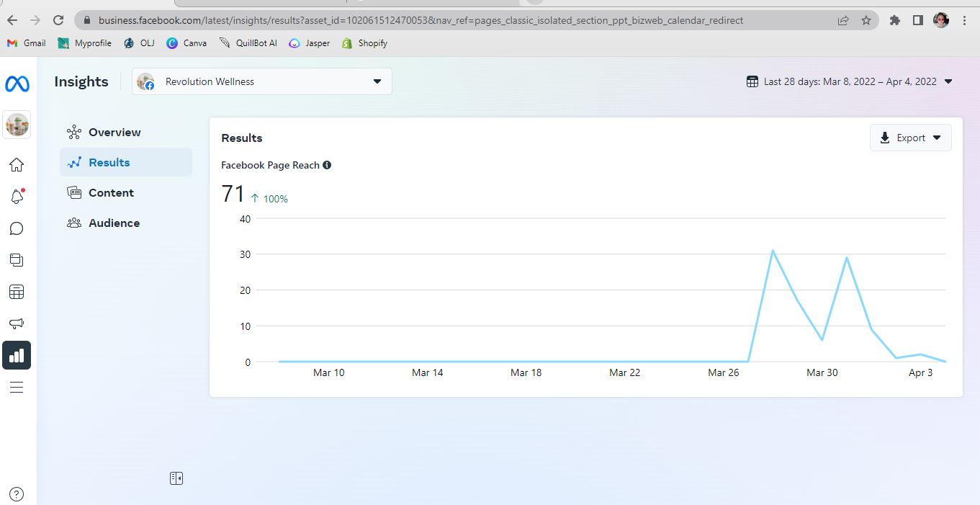Open the Canva bookmark
Image resolution: width=980 pixels, height=505 pixels.
(x=186, y=43)
